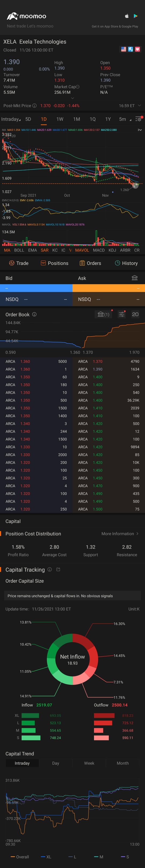145x868 pixels.
Task: Expand the quote details chevron
Action: tap(73, 98)
